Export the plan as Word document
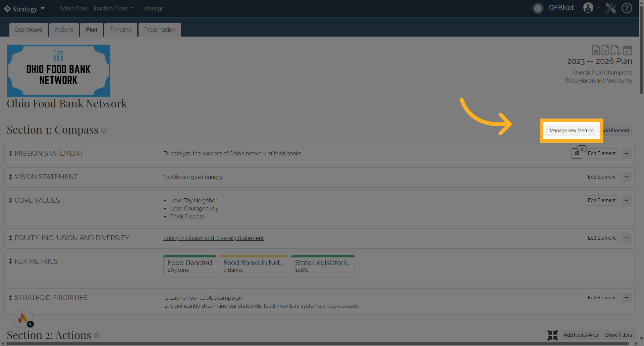Screen dimensions: 644x346 click(596, 50)
